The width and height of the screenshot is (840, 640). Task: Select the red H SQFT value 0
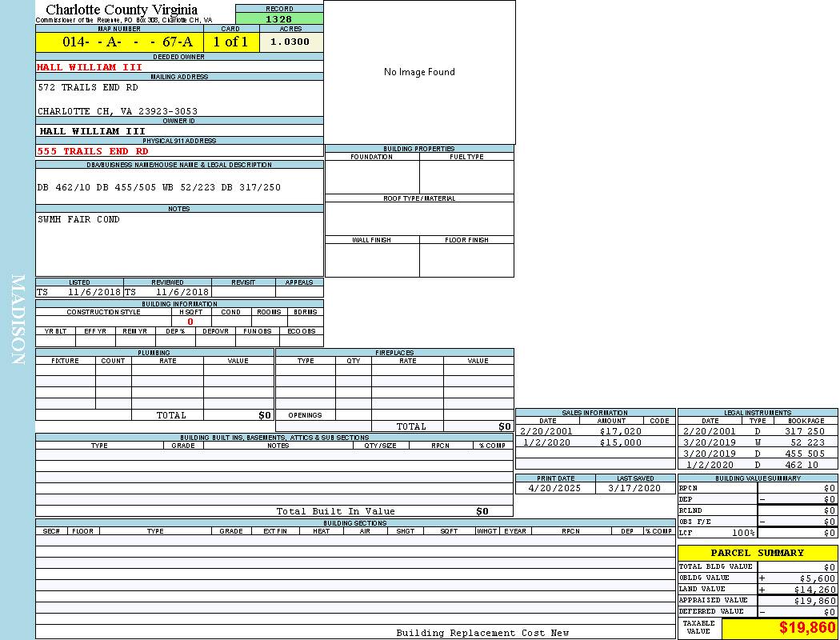pyautogui.click(x=190, y=322)
